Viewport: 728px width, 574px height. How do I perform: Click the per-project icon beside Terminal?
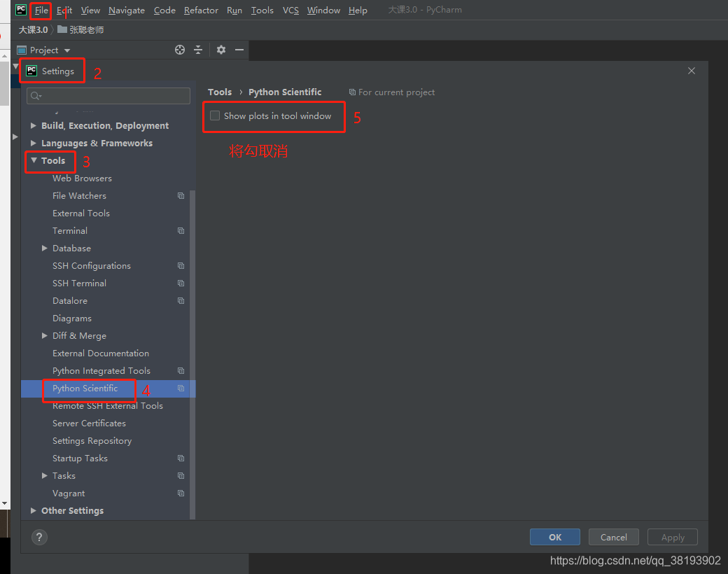(181, 231)
